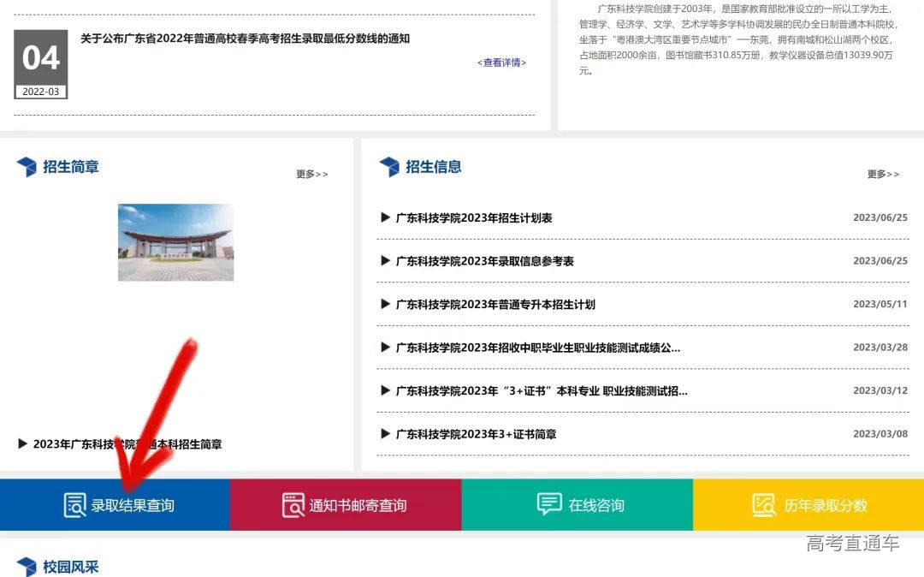Click the document-search icon on 录取结果查询 button
This screenshot has width=924, height=577.
74,505
